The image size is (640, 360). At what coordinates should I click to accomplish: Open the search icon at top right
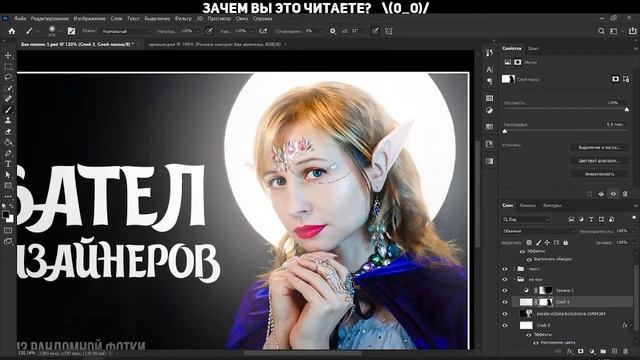[x=601, y=31]
